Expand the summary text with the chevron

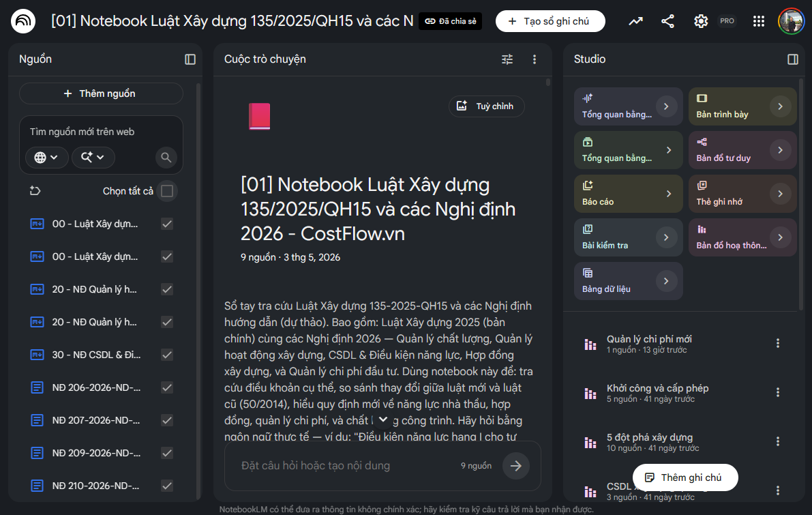[382, 420]
